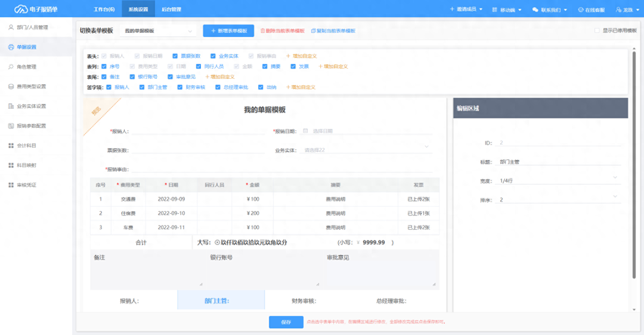Click the 审核凭证 grid icon
Viewport: 644px width, 335px height.
coord(11,185)
